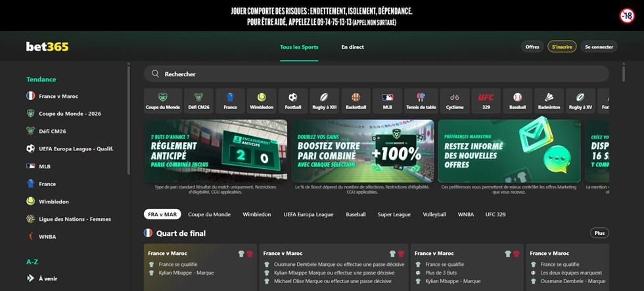Click the Plus button for Quart de final
The height and width of the screenshot is (291, 644).
(599, 233)
